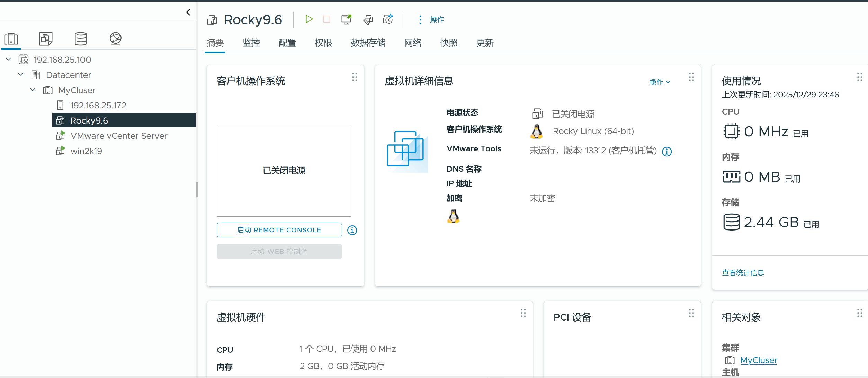
Task: Click info icon beside Remote Console button
Action: click(x=352, y=230)
